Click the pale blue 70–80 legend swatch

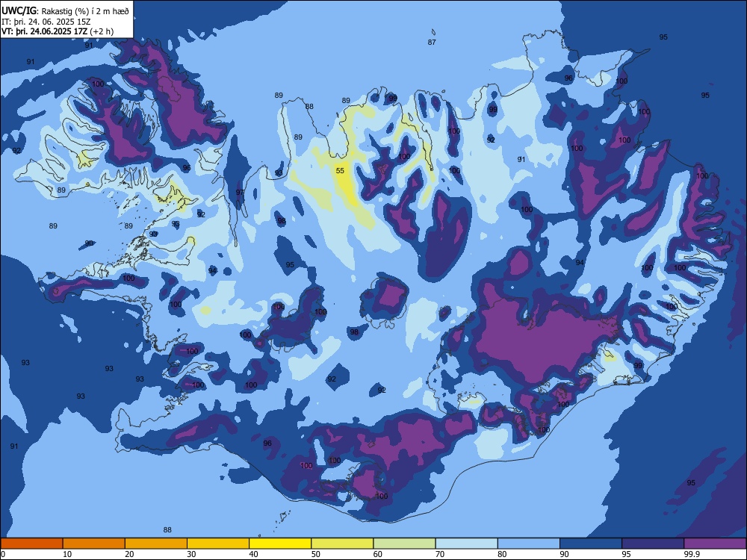click(x=466, y=544)
